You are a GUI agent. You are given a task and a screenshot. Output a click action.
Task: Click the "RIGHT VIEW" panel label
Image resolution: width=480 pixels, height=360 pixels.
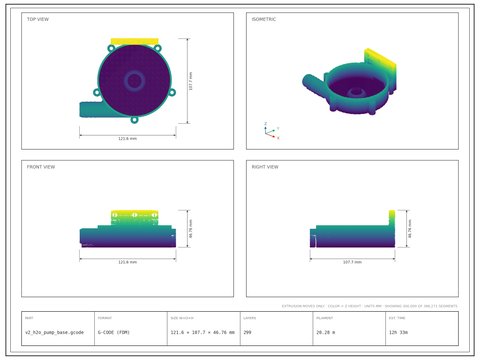pos(265,167)
